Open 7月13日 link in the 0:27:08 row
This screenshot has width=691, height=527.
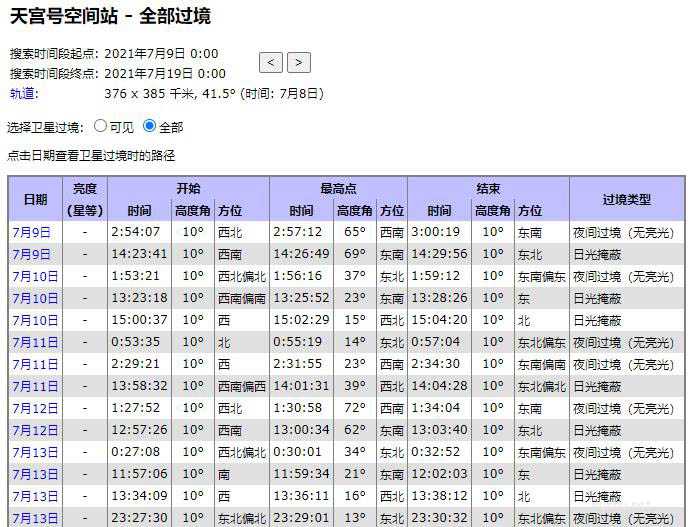[35, 453]
